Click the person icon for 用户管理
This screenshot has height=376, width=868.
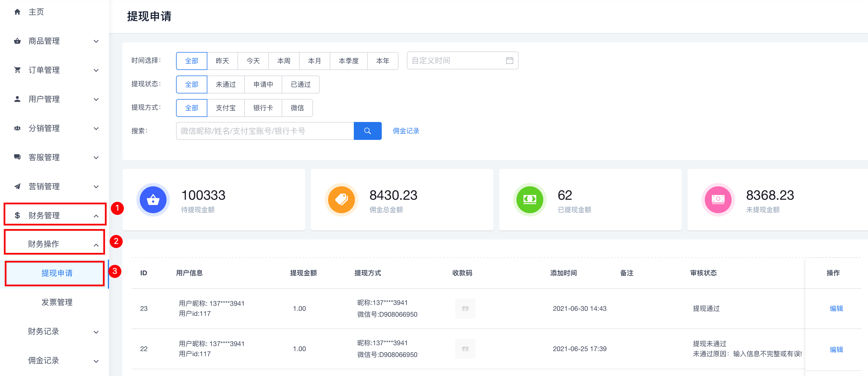17,99
